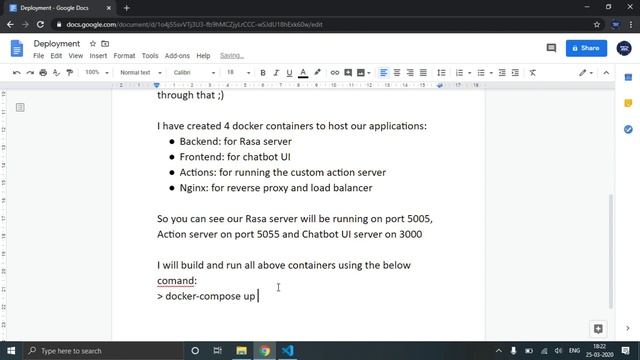
Task: Activate the Paint format tool
Action: pyautogui.click(x=69, y=73)
